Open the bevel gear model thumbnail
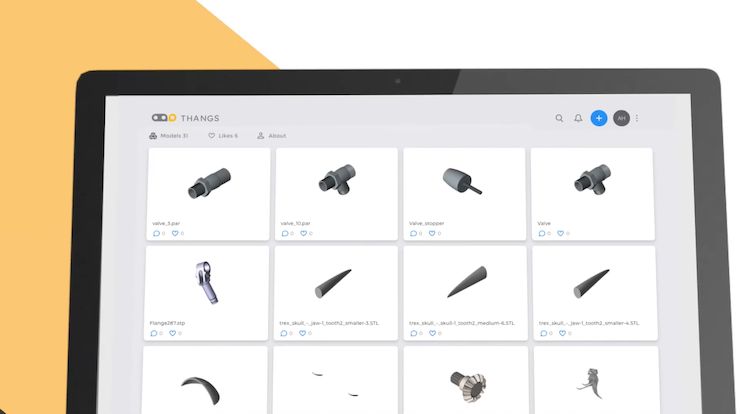Viewport: 740px width, 414px height. [467, 385]
